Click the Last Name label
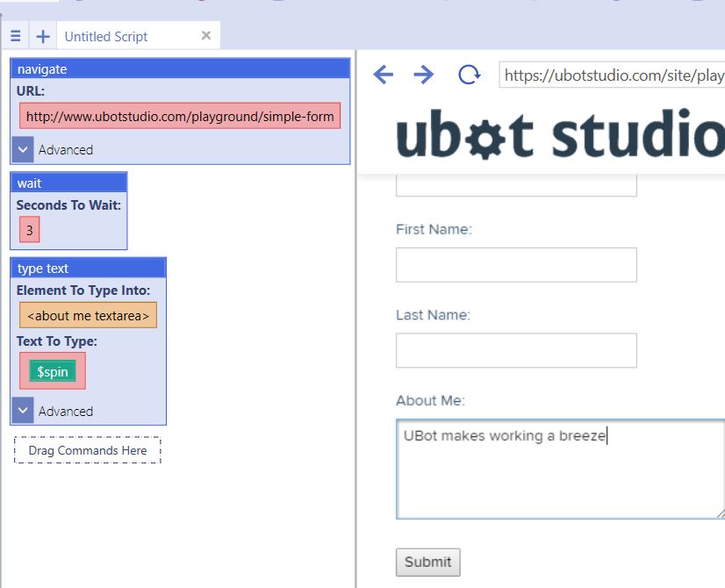The width and height of the screenshot is (725, 588). click(433, 315)
